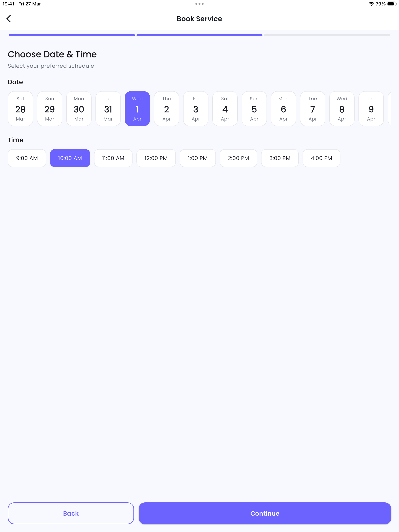Tap the Time section label
Viewport: 399px width, 532px height.
pos(16,140)
